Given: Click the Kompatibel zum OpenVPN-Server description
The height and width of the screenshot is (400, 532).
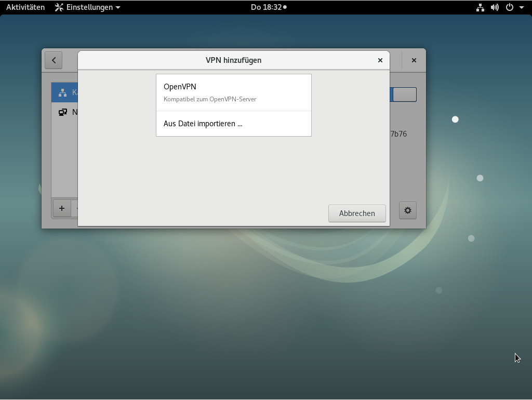Looking at the screenshot, I should (210, 99).
